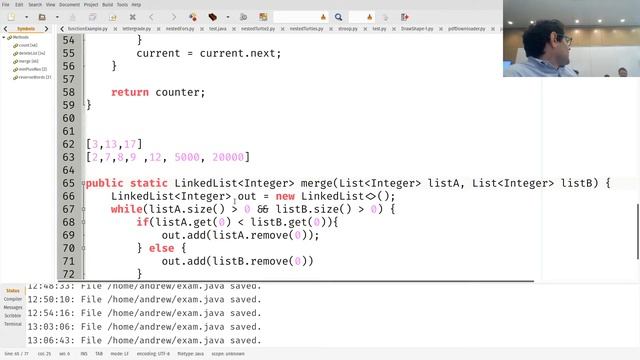640x360 pixels.
Task: Select the minPlusMax method in symbols tree
Action: [x=33, y=69]
